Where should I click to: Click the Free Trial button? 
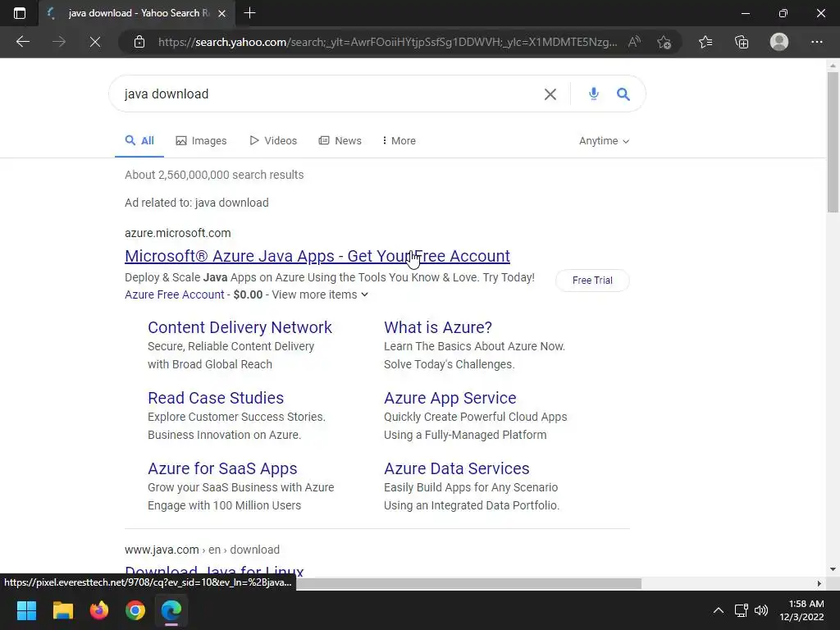click(592, 281)
